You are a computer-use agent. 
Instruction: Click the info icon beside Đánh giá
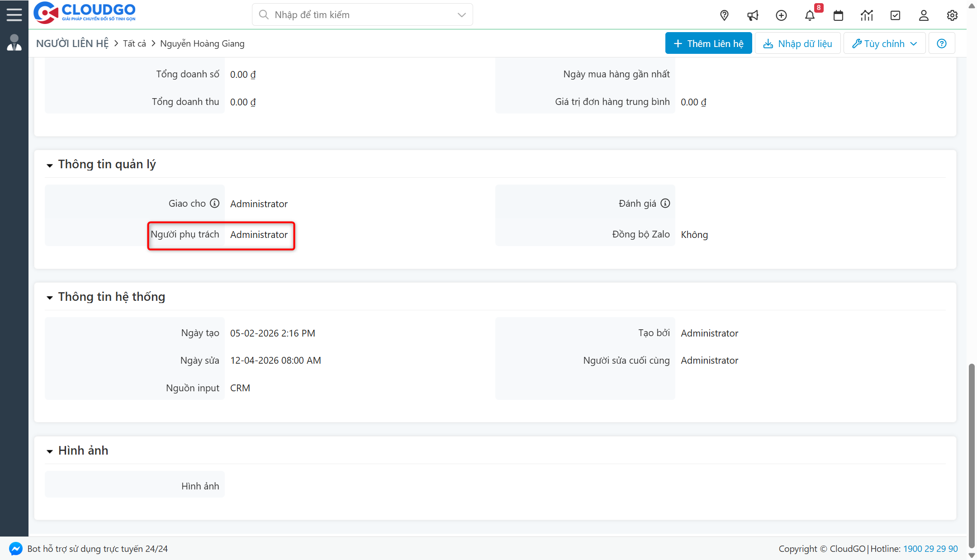pyautogui.click(x=665, y=203)
